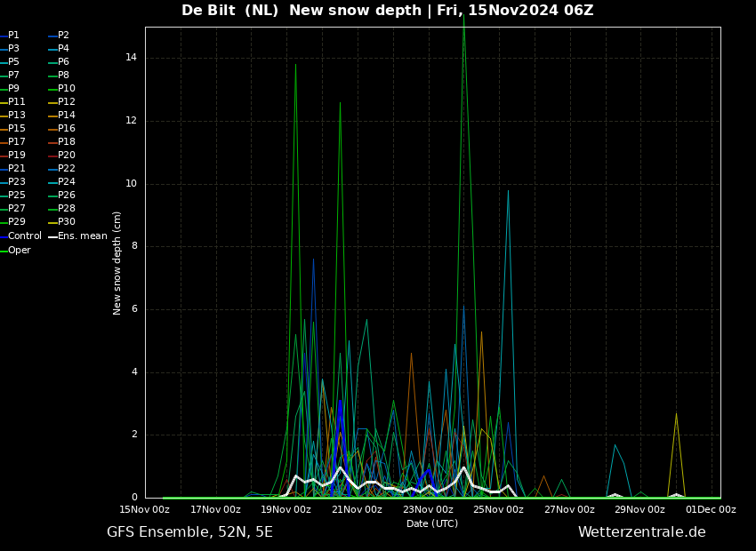The width and height of the screenshot is (756, 551).
Task: Click the 01Dec 00z date label
Action: [712, 509]
